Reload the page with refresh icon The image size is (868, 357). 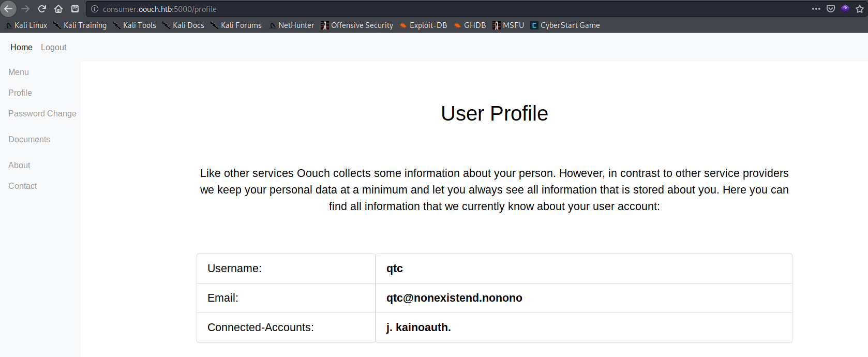coord(42,9)
